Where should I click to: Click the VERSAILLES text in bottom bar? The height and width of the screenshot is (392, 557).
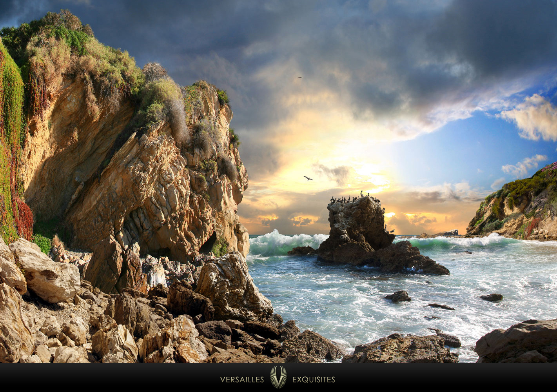tap(242, 379)
